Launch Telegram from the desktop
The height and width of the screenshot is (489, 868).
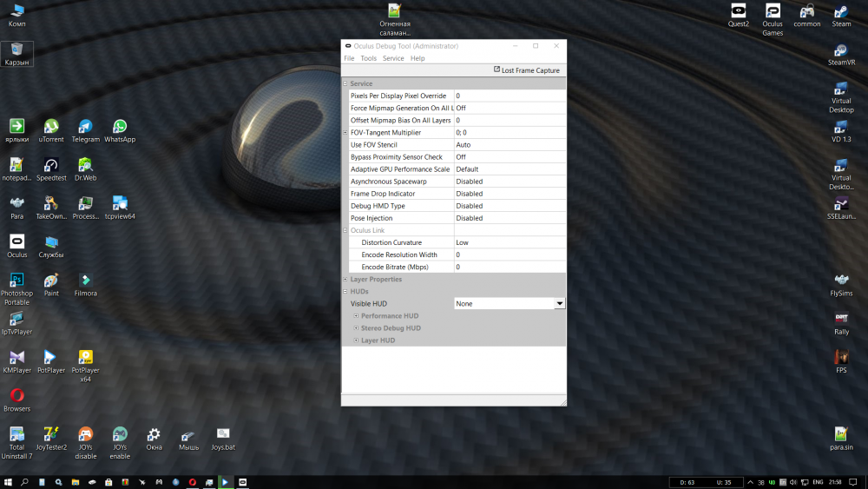[x=85, y=127]
